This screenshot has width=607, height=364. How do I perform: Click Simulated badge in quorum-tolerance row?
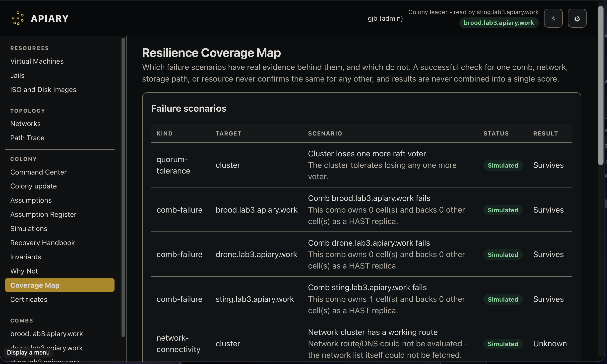(x=503, y=165)
